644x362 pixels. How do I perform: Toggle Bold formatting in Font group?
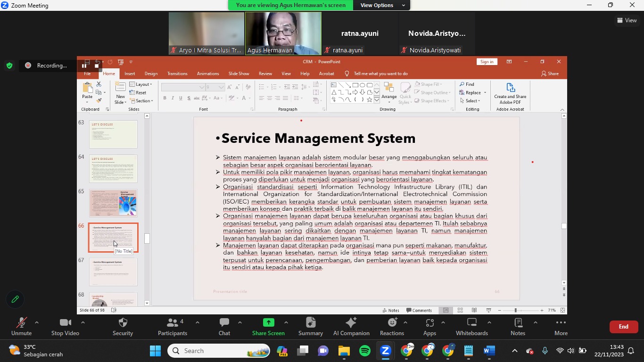[165, 98]
